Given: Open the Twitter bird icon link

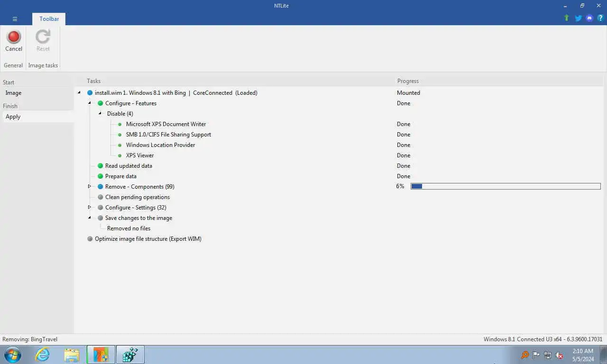Looking at the screenshot, I should pos(578,18).
